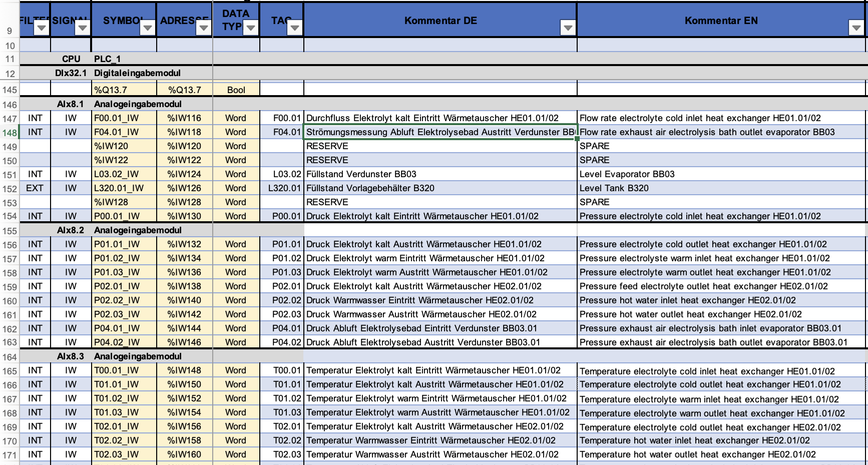Select address cell %IW140
The width and height of the screenshot is (868, 465).
pos(185,300)
